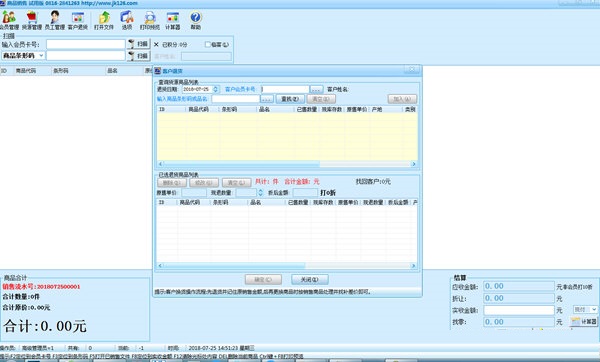Click the 合计:0.00元 total text

click(x=45, y=326)
